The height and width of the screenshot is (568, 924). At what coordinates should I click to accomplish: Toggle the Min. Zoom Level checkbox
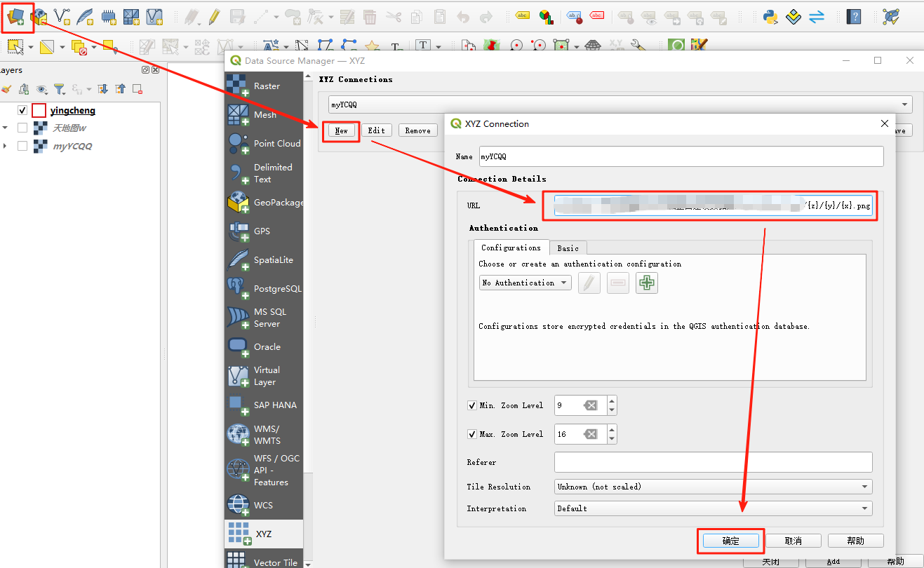[471, 405]
